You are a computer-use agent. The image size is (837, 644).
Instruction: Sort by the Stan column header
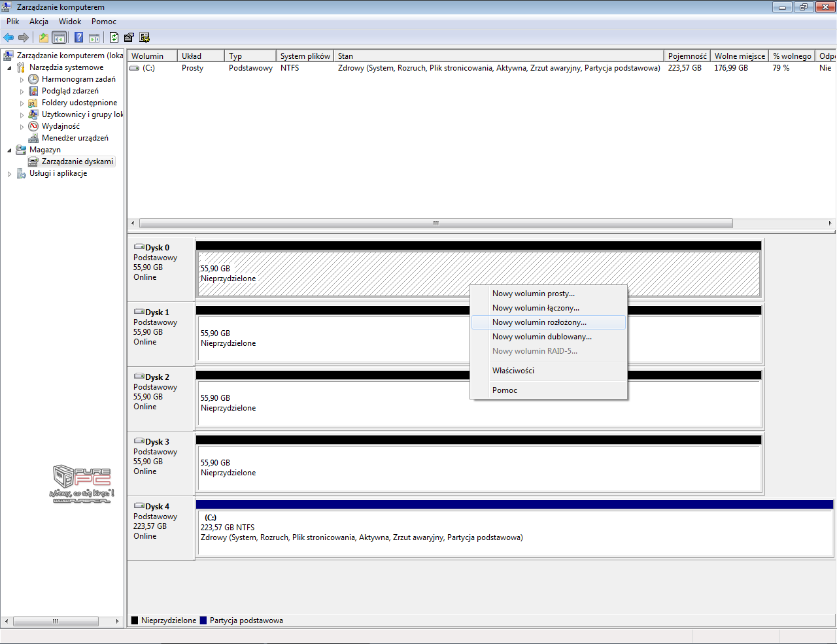point(499,56)
